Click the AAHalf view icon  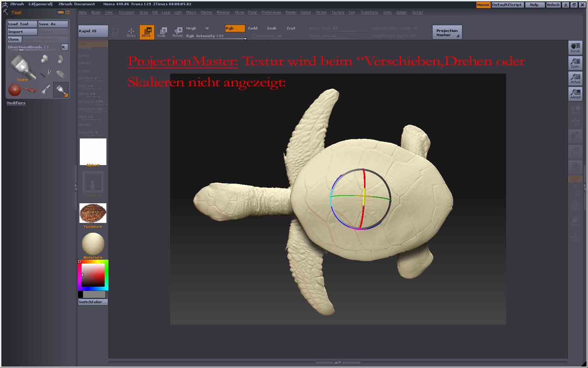click(x=575, y=94)
